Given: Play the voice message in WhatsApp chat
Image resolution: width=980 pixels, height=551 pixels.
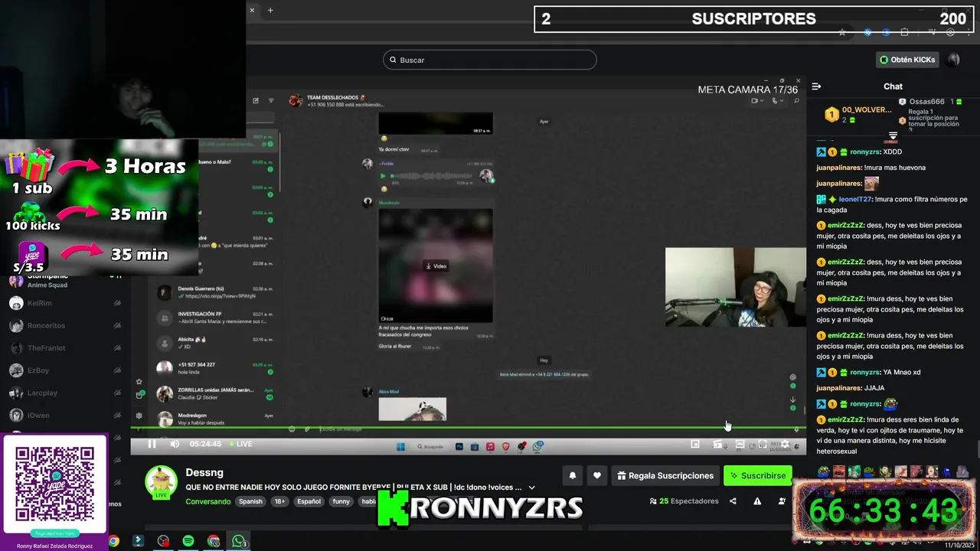Looking at the screenshot, I should tap(384, 176).
